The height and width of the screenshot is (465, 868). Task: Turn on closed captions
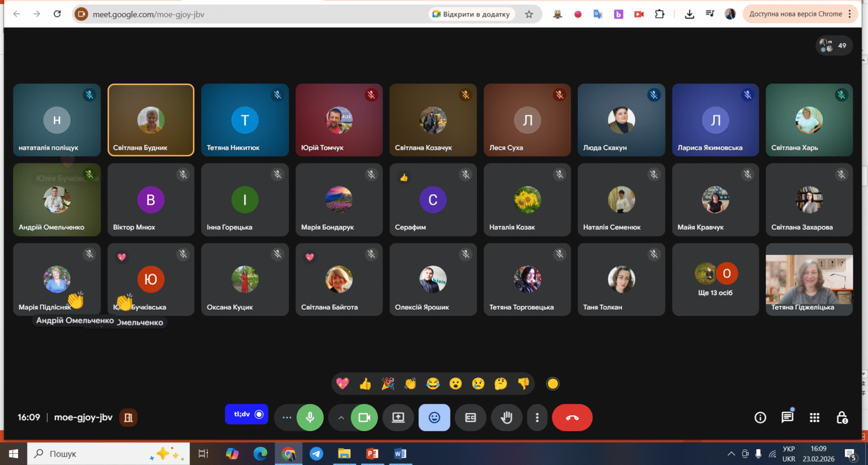click(471, 418)
